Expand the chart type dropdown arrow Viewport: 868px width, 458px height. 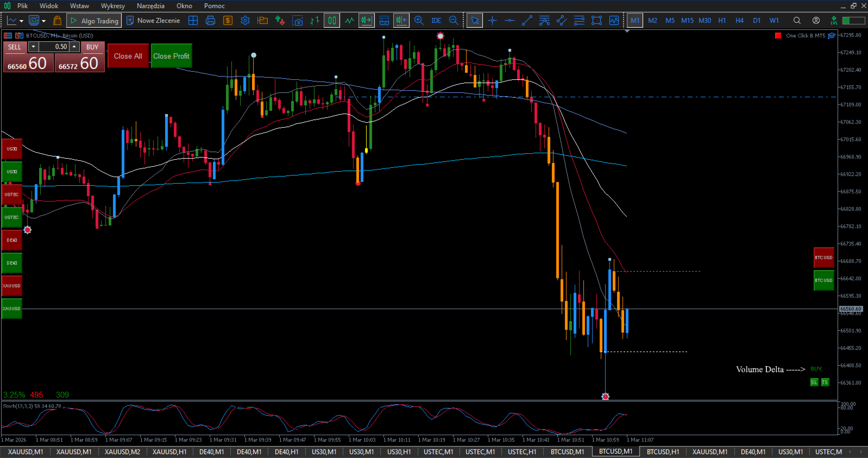pos(21,21)
